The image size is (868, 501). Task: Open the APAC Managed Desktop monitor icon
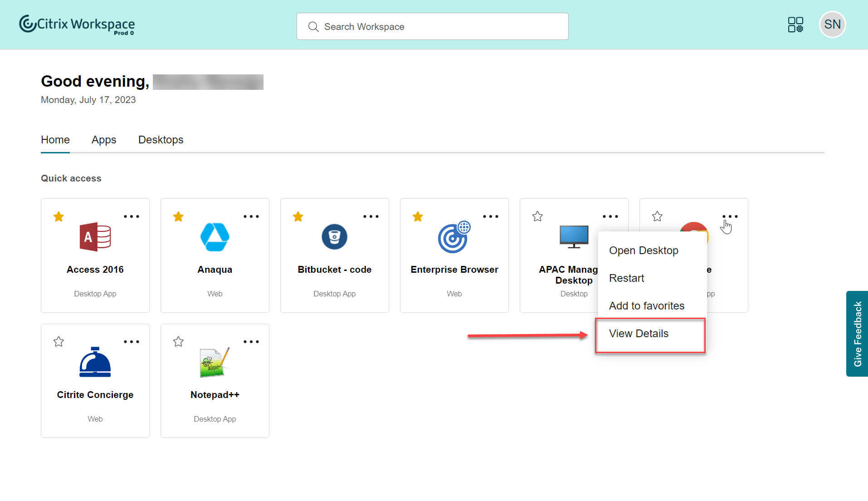pos(574,237)
